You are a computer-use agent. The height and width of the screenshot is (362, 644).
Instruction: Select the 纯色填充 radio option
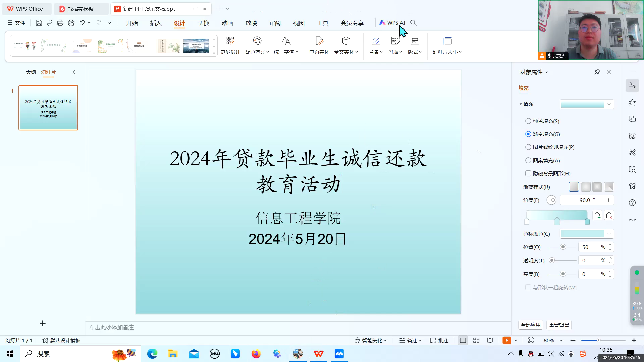(x=528, y=121)
